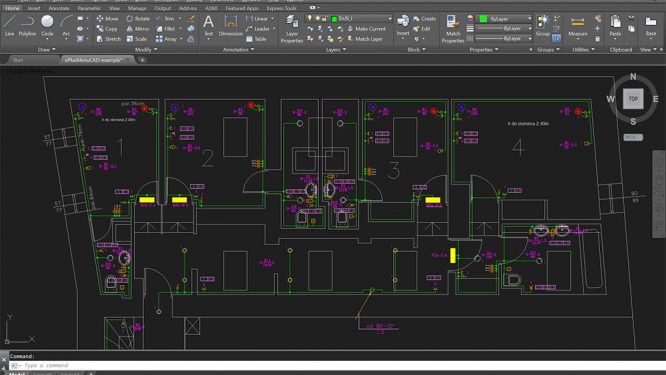666x375 pixels.
Task: Switch to the Output ribbon tab
Action: click(x=162, y=8)
